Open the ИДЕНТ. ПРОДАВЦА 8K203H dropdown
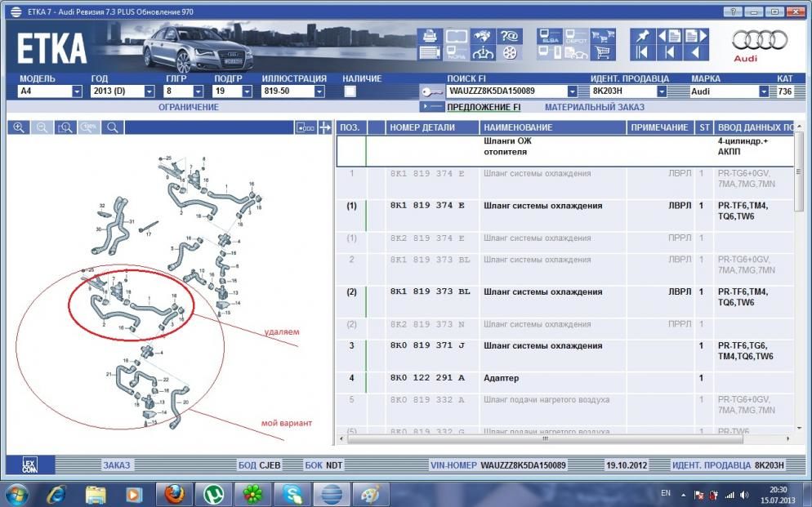The width and height of the screenshot is (812, 507). (662, 91)
